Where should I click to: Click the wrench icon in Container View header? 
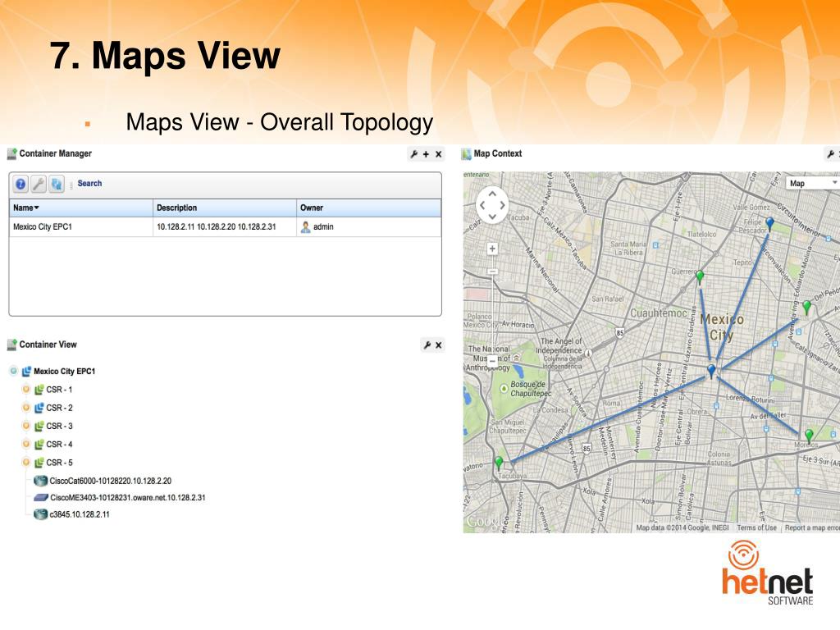point(427,345)
